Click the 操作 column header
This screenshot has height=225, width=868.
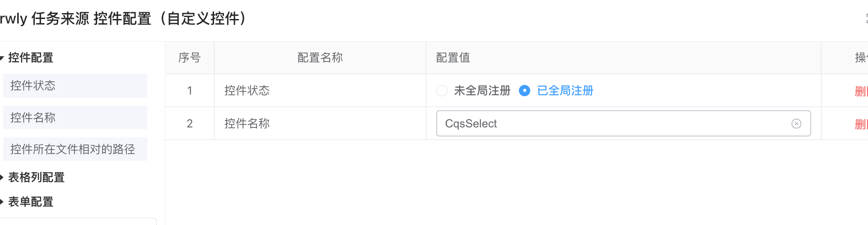coord(860,58)
